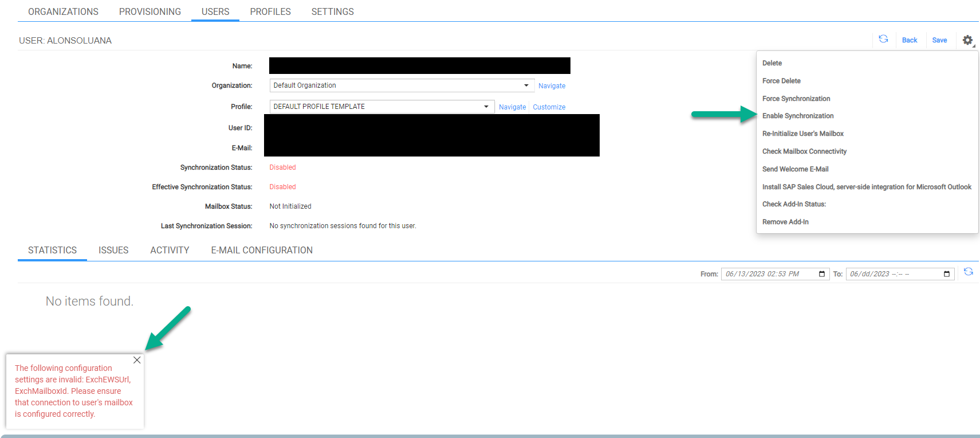Select the Statistics sub-tab
The width and height of the screenshot is (980, 438).
pos(52,251)
